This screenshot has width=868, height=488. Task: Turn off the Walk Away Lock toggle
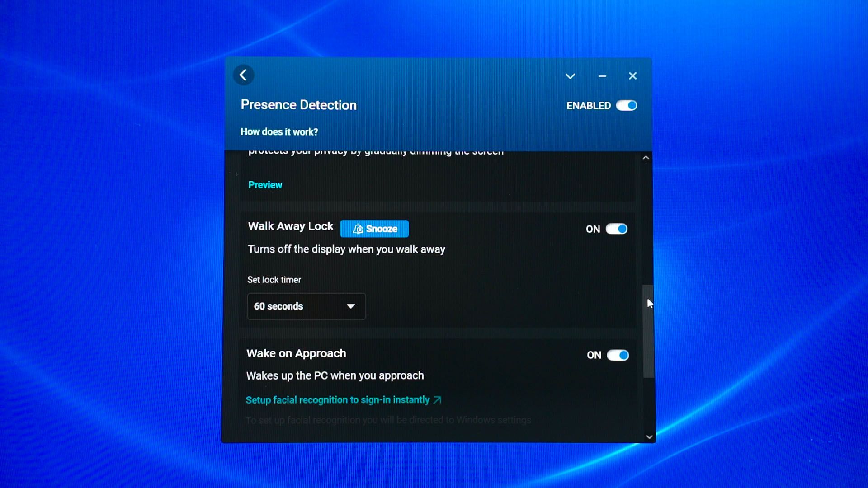click(617, 229)
